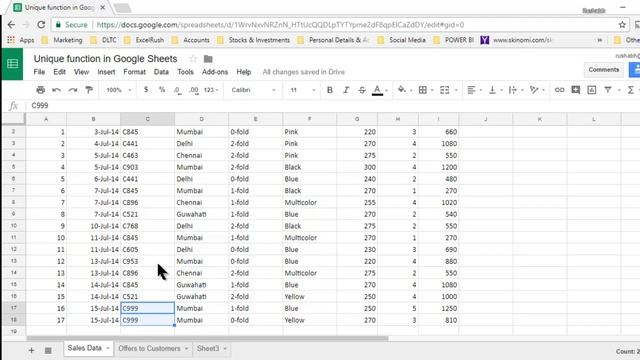Viewport: 640px width, 360px height.
Task: Expand Offers to Customers tab arrow
Action: pos(186,349)
